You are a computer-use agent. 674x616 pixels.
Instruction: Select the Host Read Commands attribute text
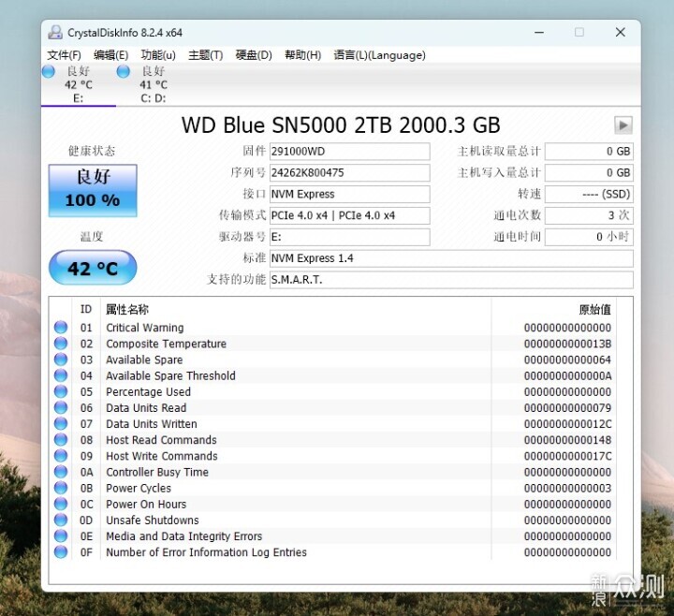(161, 440)
